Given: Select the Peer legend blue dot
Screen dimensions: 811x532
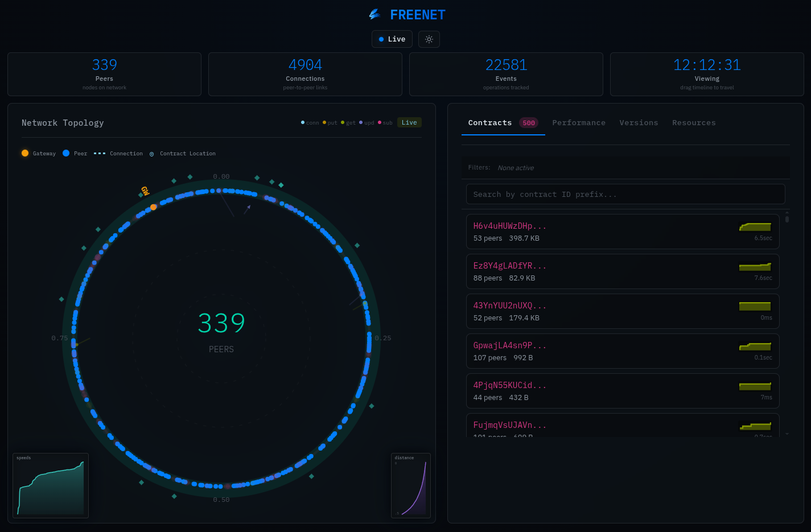Looking at the screenshot, I should pyautogui.click(x=66, y=153).
